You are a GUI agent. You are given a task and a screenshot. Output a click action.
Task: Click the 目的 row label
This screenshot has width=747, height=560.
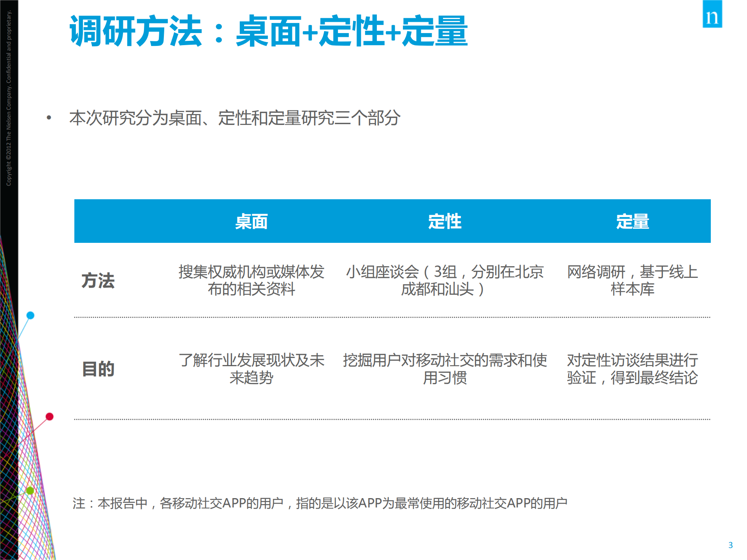pos(97,369)
